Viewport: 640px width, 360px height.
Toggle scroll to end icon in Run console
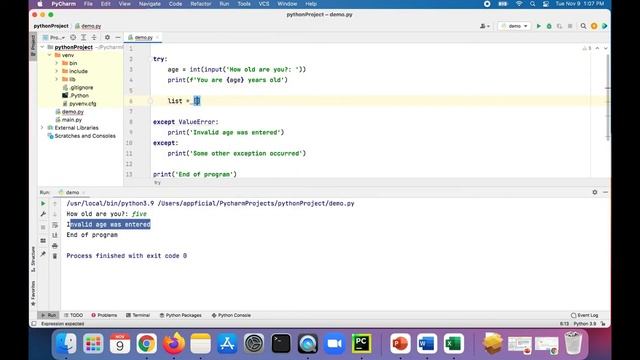[x=55, y=235]
